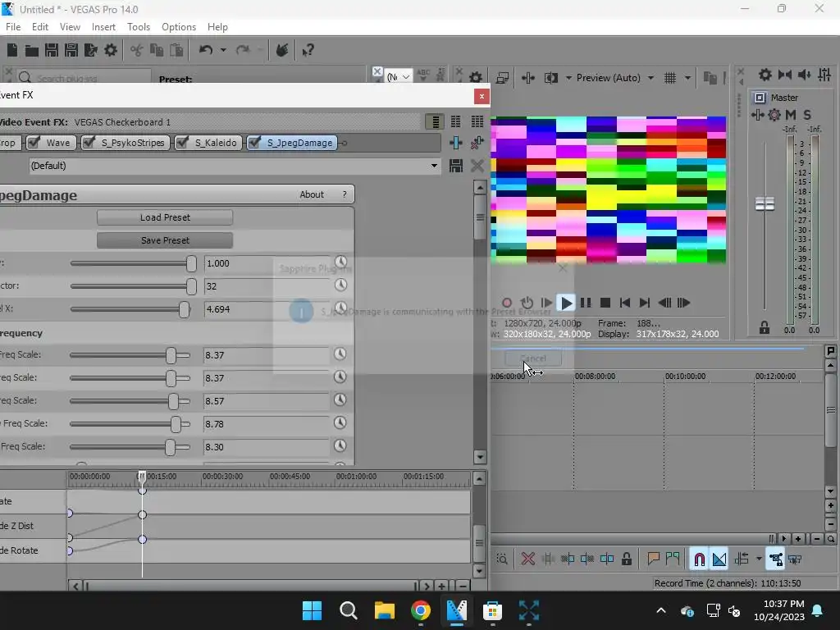Start recording with the record button

[507, 304]
